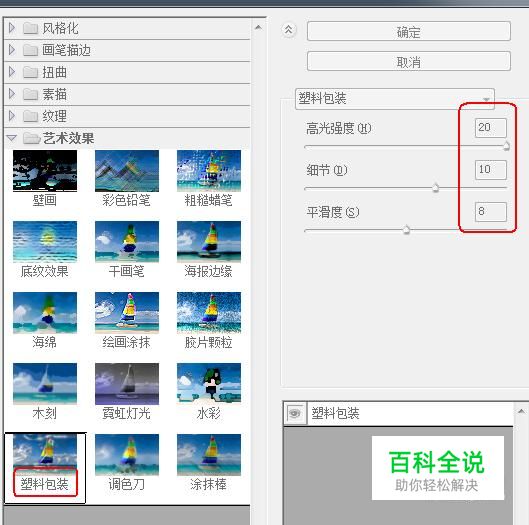Collapse the 艺术效果 filter folder
The height and width of the screenshot is (525, 529).
[x=12, y=138]
